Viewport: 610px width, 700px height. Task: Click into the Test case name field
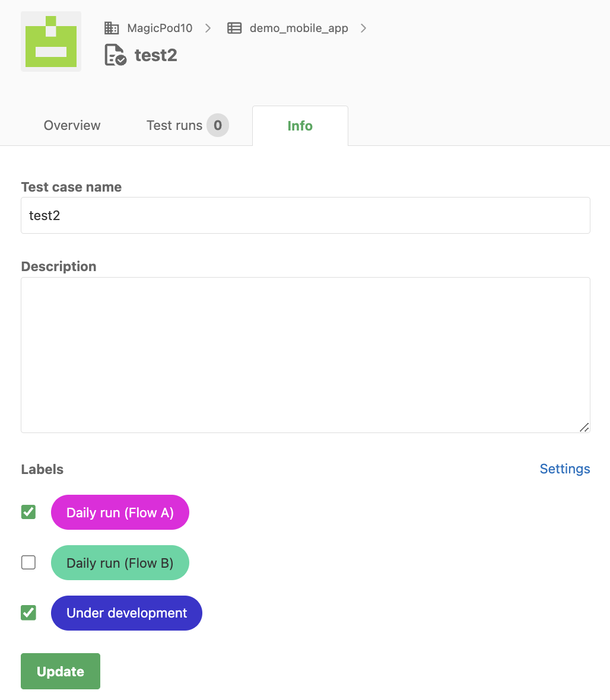pyautogui.click(x=306, y=215)
